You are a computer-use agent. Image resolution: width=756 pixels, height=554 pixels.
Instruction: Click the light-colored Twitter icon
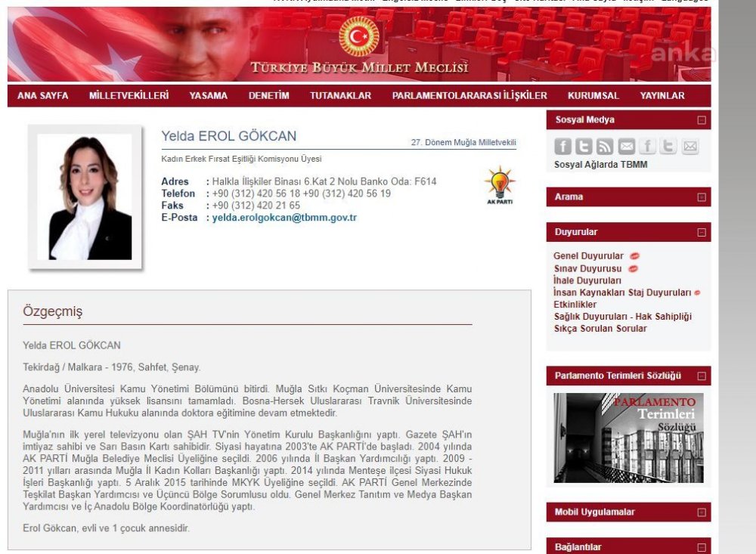point(668,147)
